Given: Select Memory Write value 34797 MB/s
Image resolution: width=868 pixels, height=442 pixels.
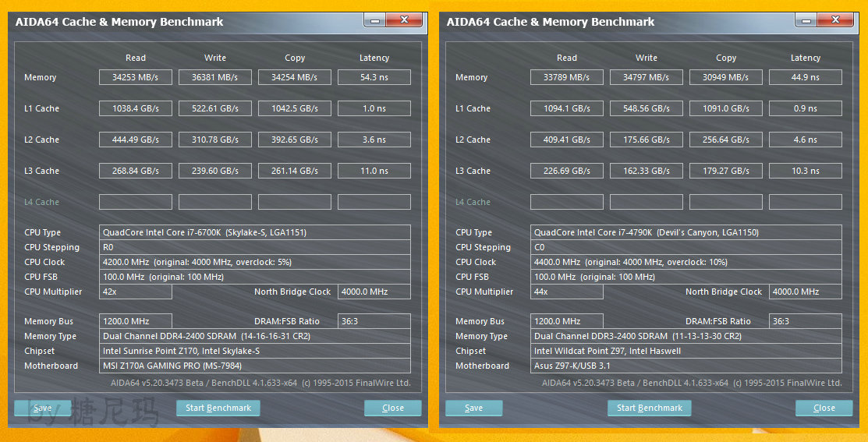Looking at the screenshot, I should coord(647,77).
